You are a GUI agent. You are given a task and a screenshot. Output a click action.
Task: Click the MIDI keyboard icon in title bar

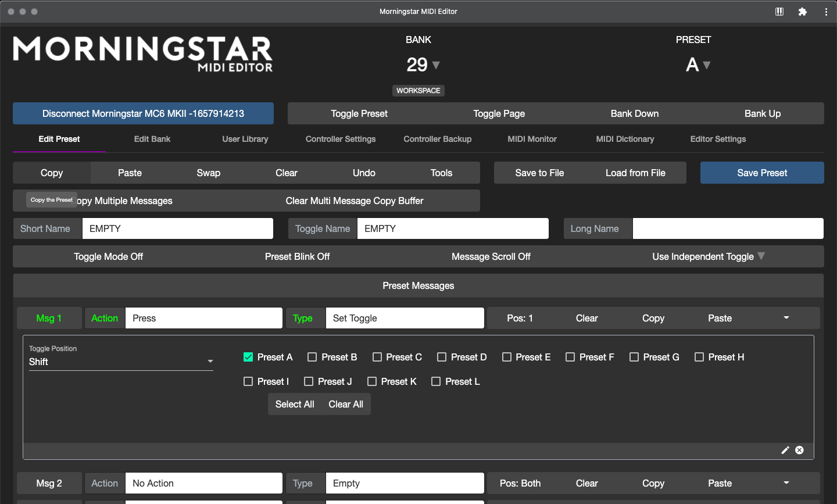(779, 12)
